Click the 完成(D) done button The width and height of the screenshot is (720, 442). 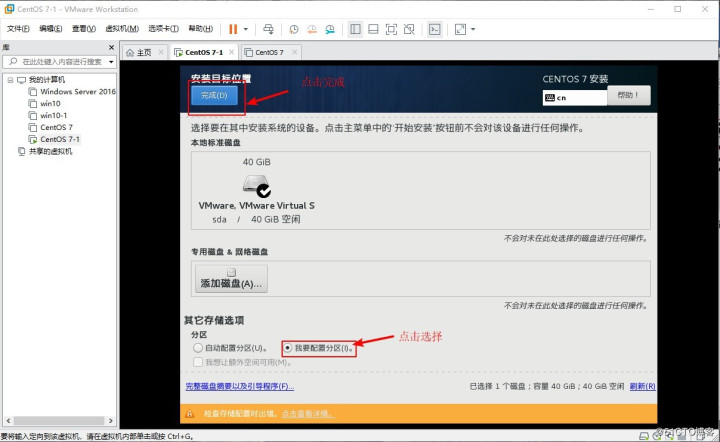pyautogui.click(x=214, y=95)
